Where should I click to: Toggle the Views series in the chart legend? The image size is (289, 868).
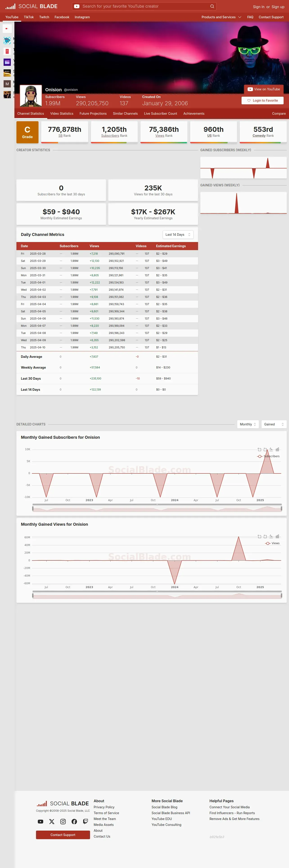coord(272,543)
